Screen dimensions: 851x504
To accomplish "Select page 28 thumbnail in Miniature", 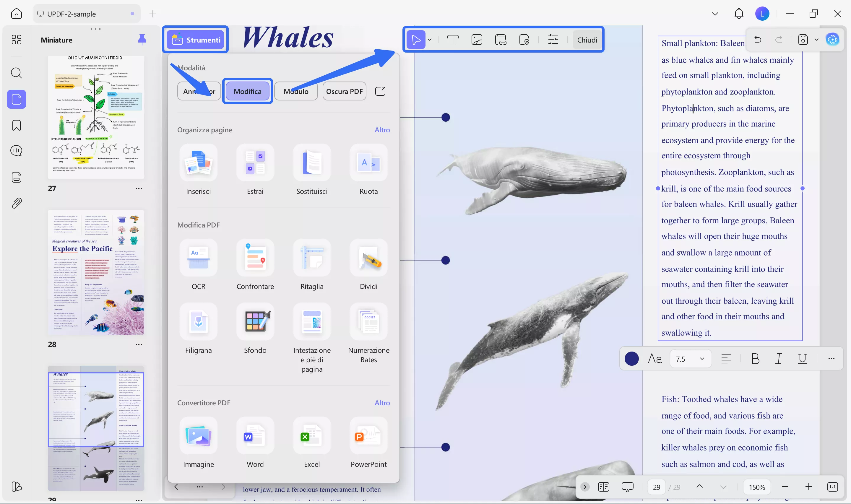I will 96,272.
